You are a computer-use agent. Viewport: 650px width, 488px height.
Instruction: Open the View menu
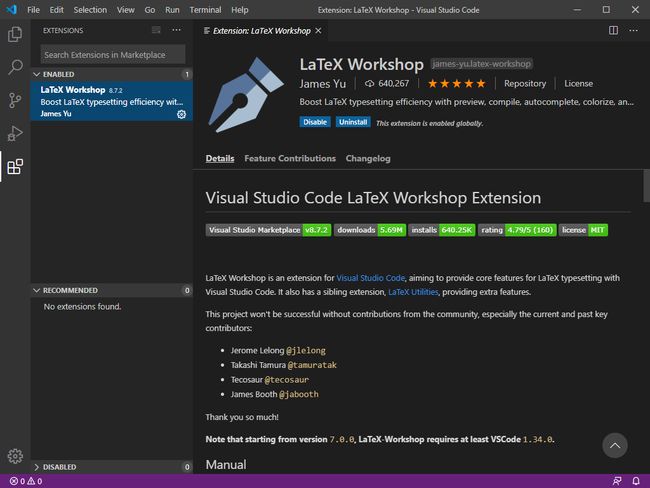(125, 10)
